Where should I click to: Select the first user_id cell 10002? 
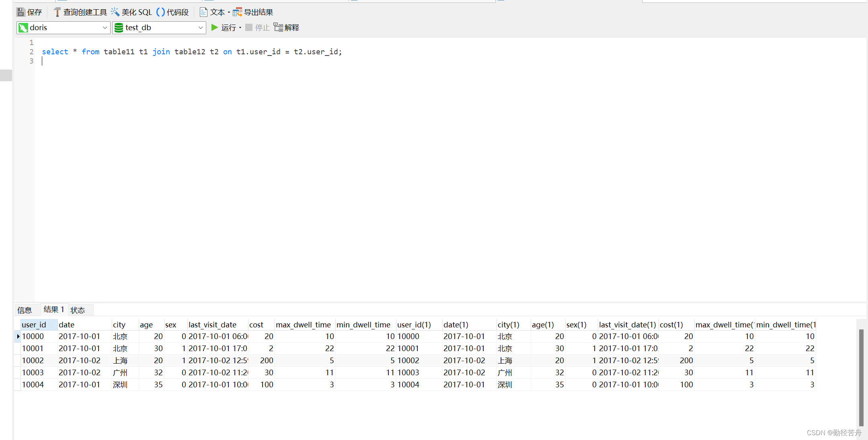coord(39,360)
